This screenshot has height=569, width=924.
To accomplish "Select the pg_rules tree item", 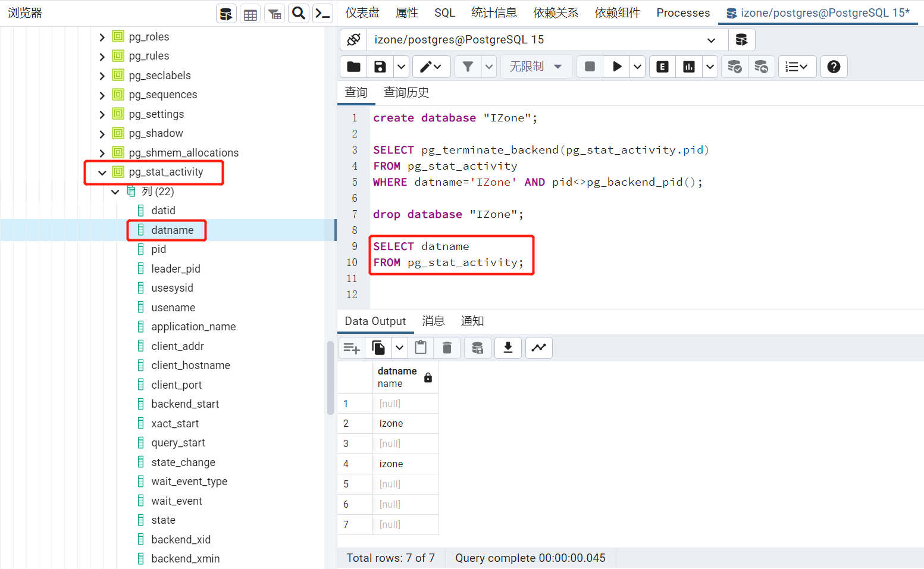I will (x=149, y=56).
